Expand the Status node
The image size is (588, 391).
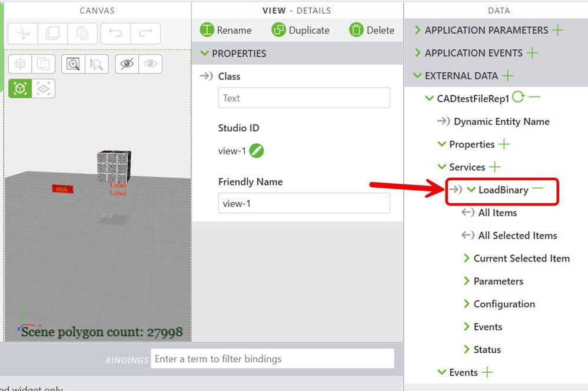[x=467, y=350]
